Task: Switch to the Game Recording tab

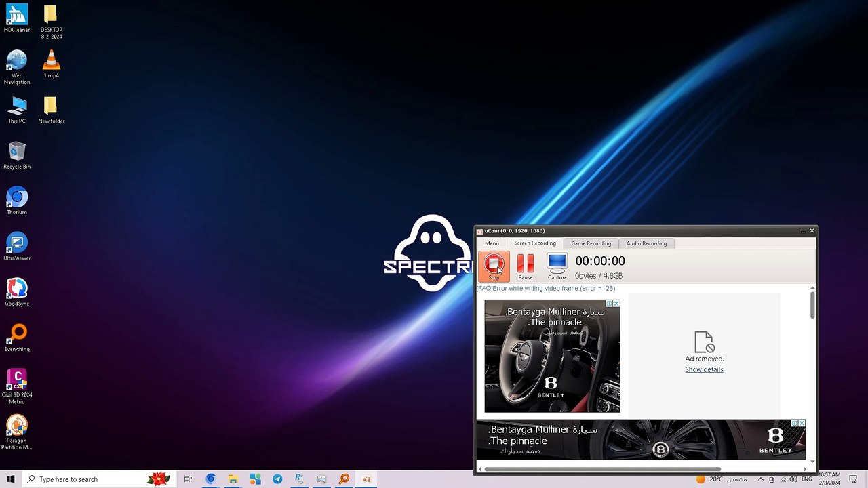Action: pos(591,243)
